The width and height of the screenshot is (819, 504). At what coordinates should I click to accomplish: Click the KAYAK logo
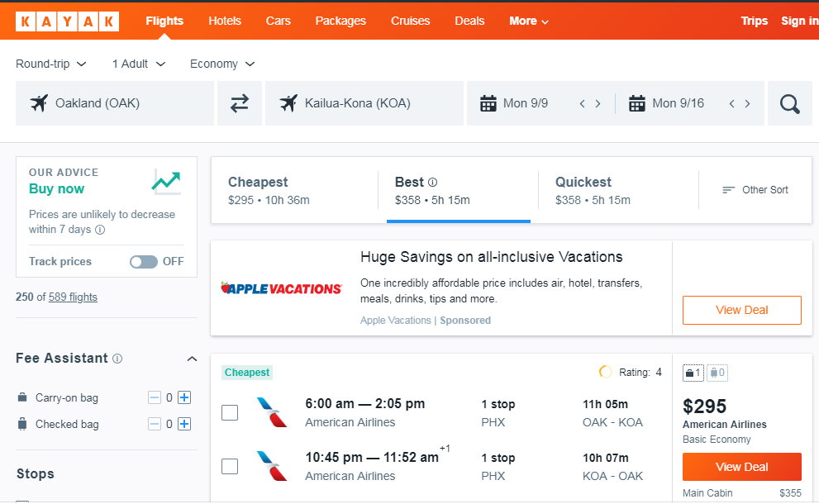[x=68, y=21]
